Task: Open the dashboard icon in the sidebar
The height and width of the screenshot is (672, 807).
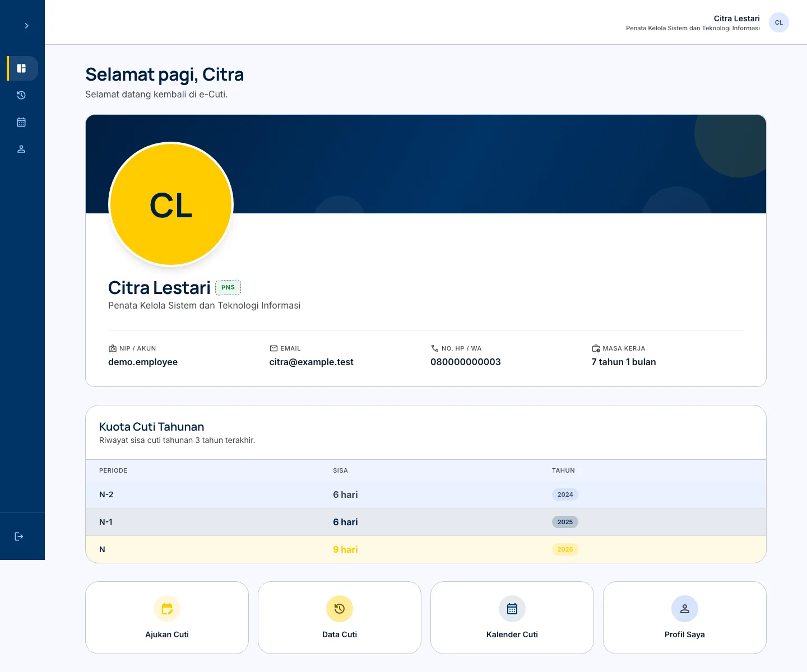Action: [21, 68]
